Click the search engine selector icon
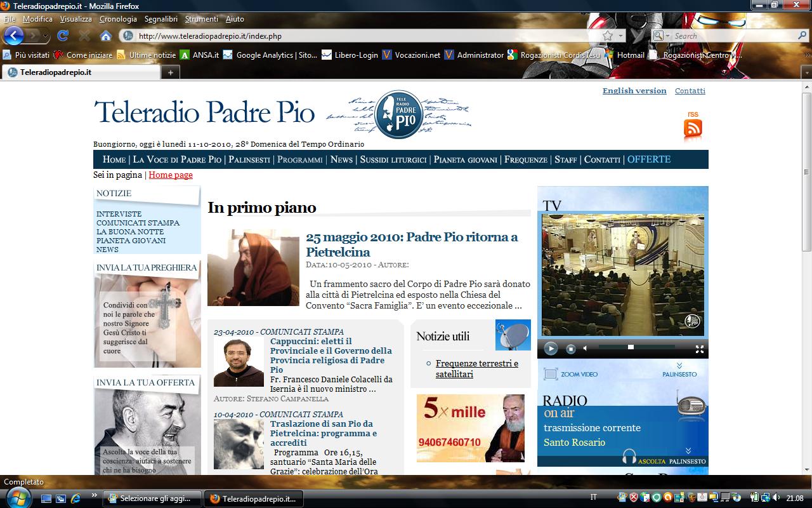Viewport: 812px width, 508px height. coord(660,36)
